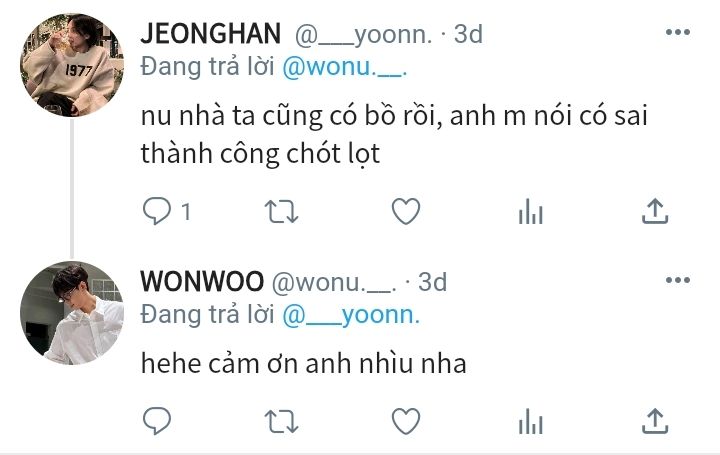
Task: Like JEONGHAN's tweet
Action: (x=406, y=211)
